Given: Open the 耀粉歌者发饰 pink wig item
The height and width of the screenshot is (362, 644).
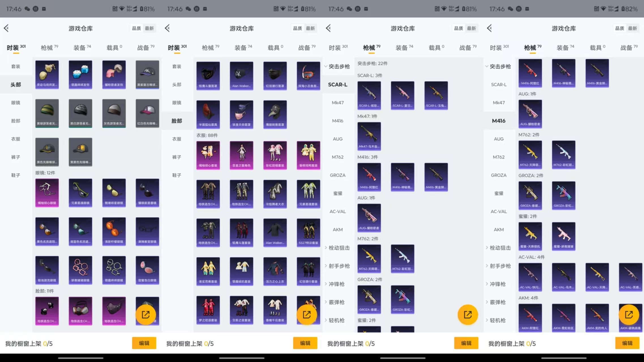Looking at the screenshot, I should tap(114, 74).
